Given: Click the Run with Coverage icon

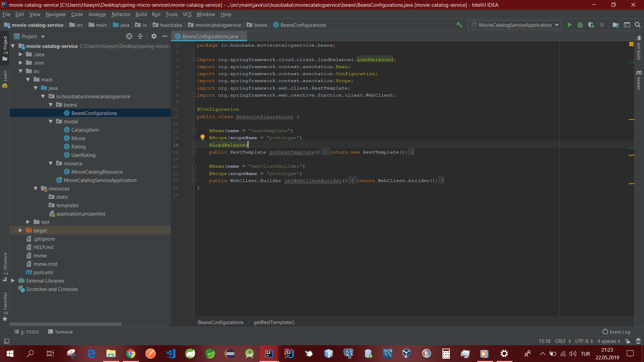Looking at the screenshot, I should pyautogui.click(x=591, y=25).
